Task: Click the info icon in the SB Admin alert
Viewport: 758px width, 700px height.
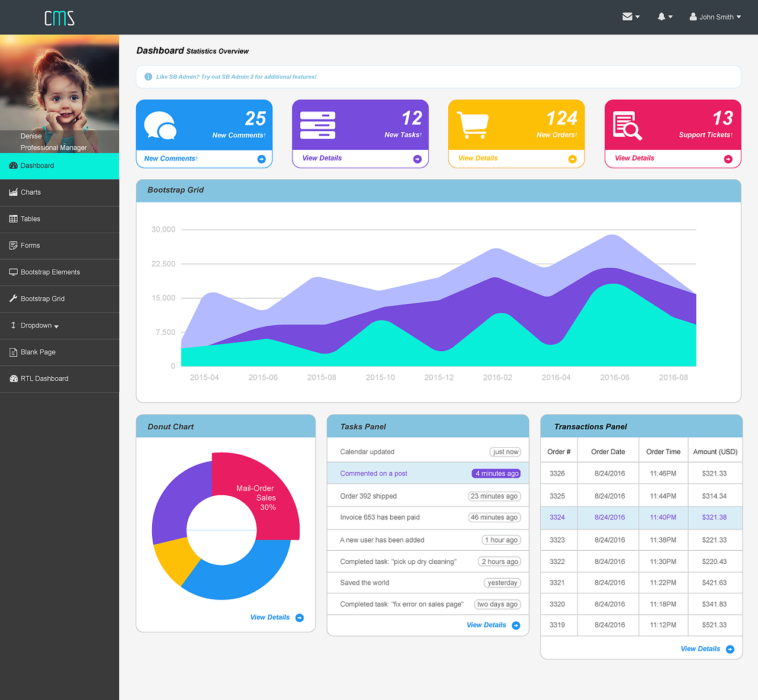Action: (x=148, y=76)
